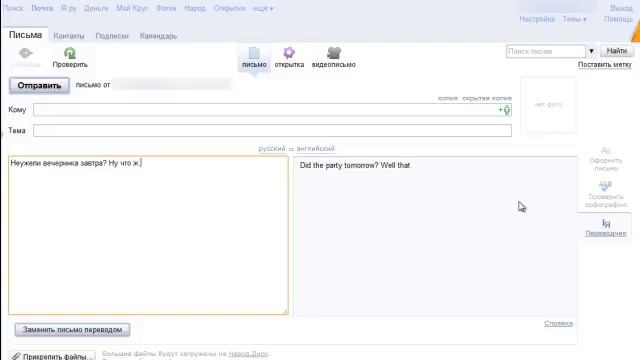Add a скрытая копия recipient field

point(487,98)
